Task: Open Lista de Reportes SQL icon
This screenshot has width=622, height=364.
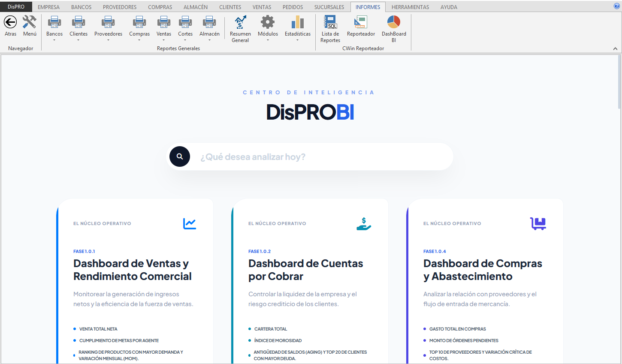Action: tap(330, 22)
